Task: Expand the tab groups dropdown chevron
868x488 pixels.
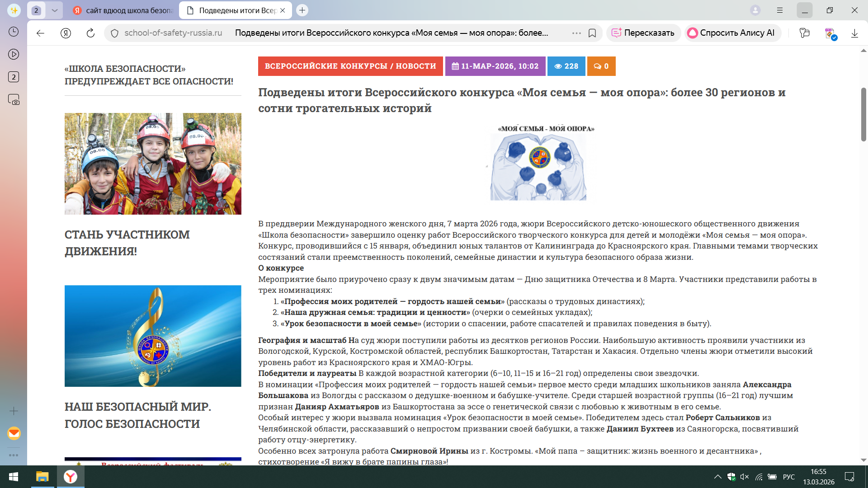Action: (x=55, y=10)
